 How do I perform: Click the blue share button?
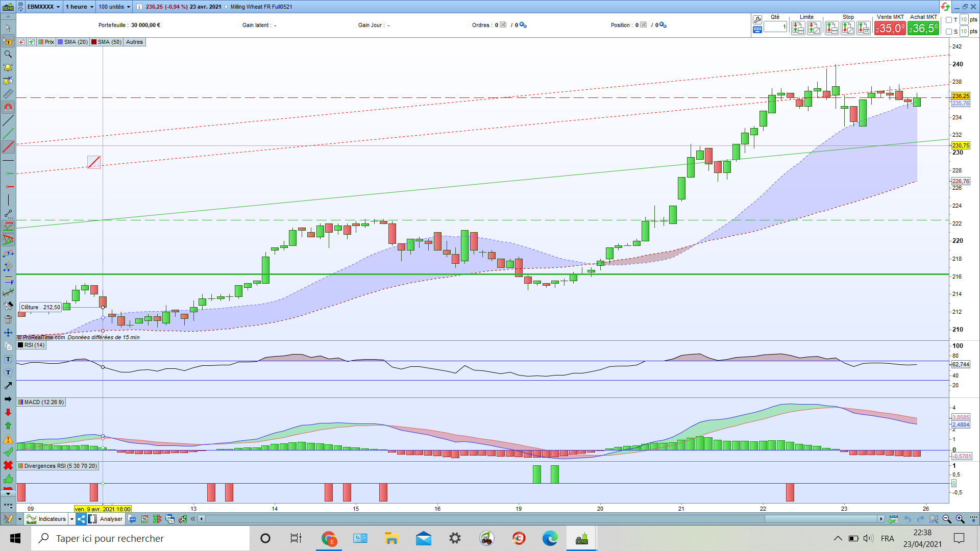point(81,519)
